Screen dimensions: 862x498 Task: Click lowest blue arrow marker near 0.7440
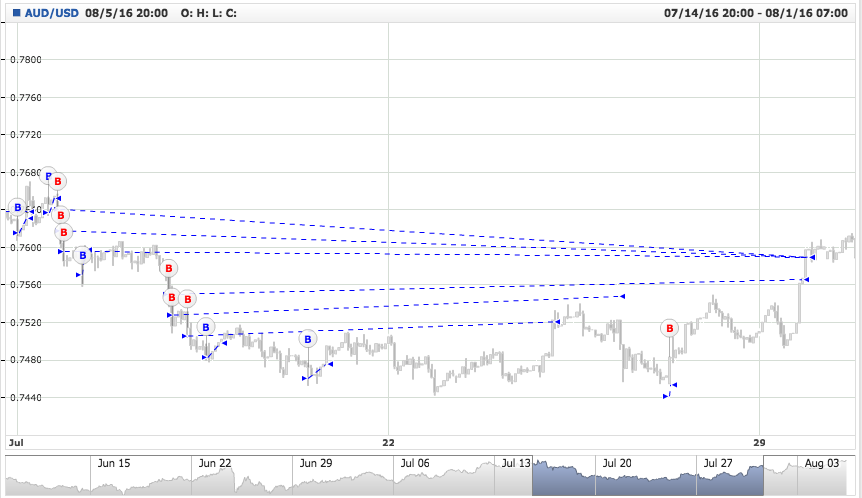[x=665, y=396]
